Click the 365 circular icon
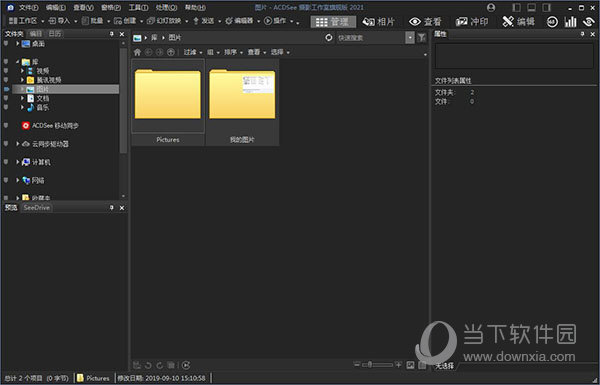The height and width of the screenshot is (385, 600). 552,22
